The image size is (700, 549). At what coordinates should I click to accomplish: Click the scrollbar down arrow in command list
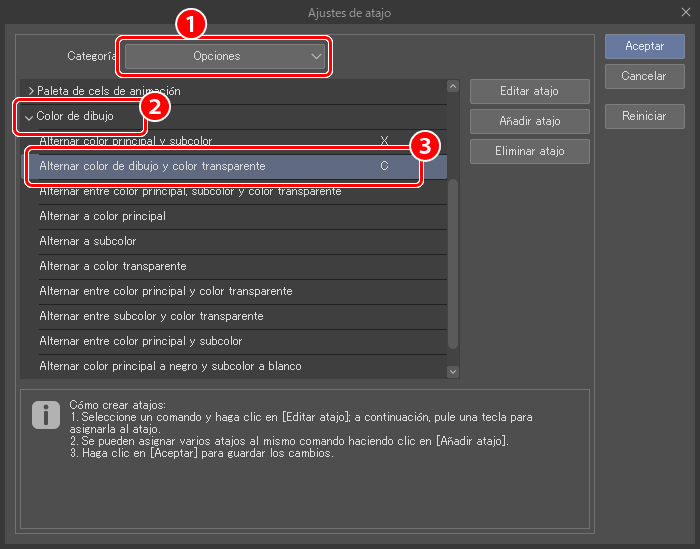pyautogui.click(x=453, y=370)
